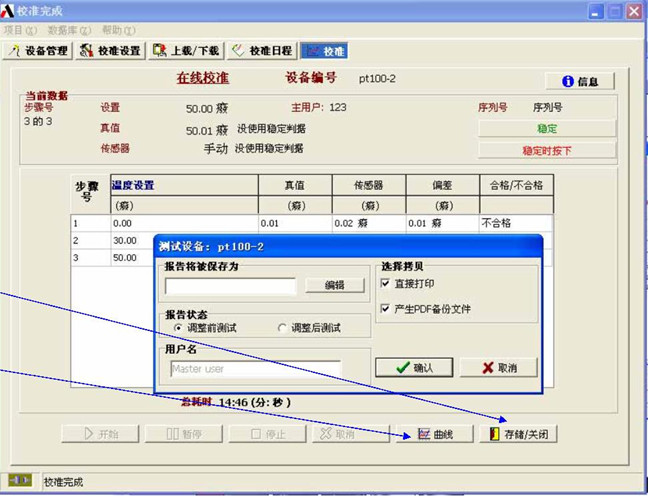Click the disabled 暂停 pause button
Viewport: 648px width, 496px height.
pyautogui.click(x=184, y=434)
